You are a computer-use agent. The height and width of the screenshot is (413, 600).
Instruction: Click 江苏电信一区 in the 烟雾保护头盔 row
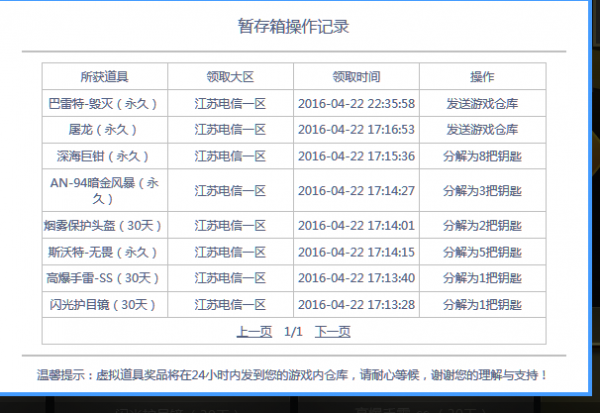pyautogui.click(x=230, y=225)
